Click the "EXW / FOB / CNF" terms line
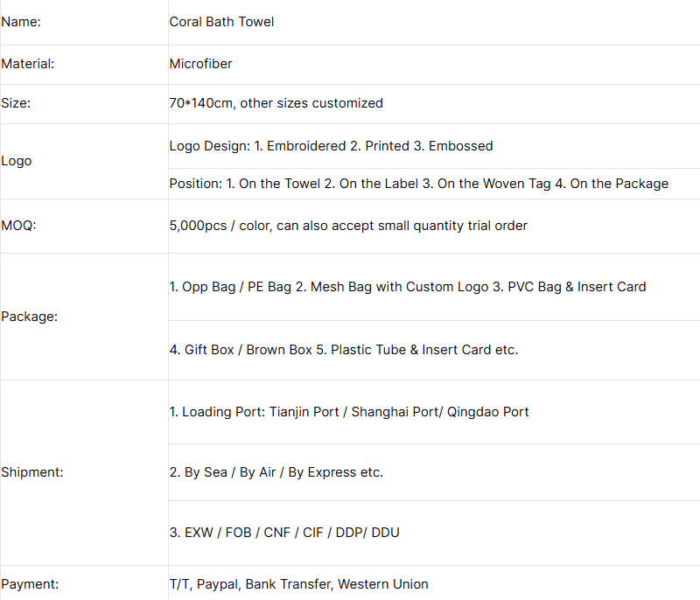 pos(284,533)
